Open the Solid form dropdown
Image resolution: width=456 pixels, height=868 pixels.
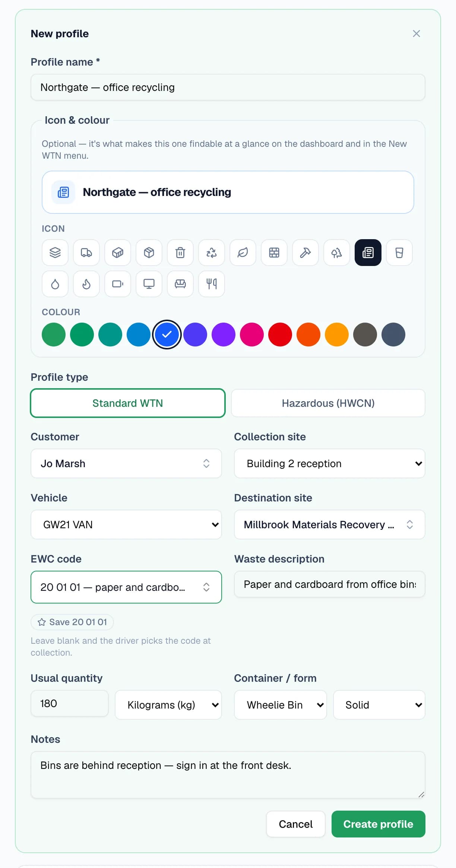point(379,705)
